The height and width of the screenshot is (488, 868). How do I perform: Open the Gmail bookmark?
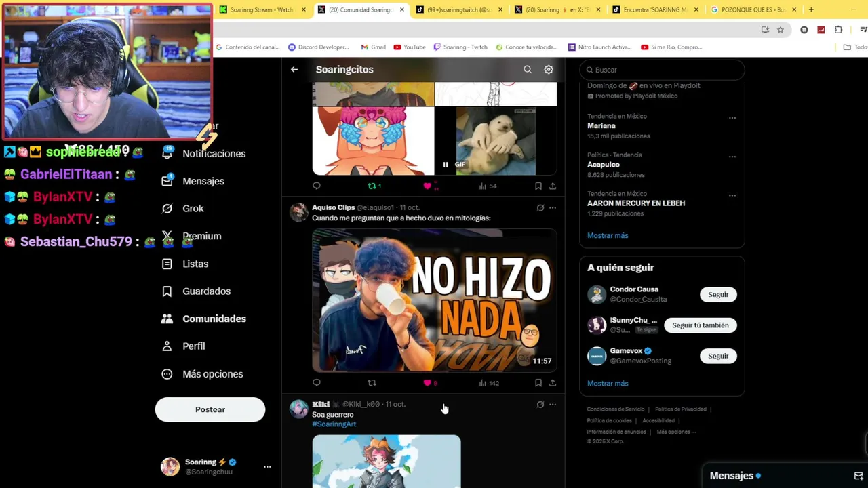point(374,47)
